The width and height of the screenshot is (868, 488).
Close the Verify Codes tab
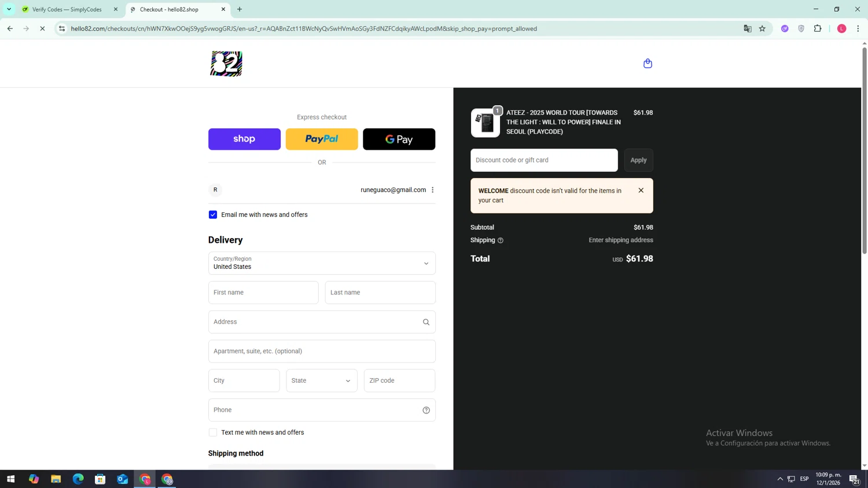(x=116, y=9)
